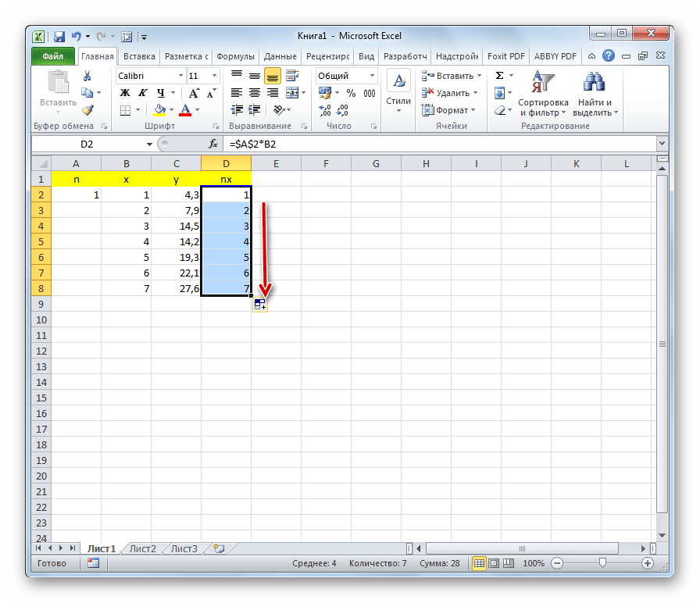This screenshot has width=700, height=603.
Task: Apply red font color letter A
Action: (x=185, y=110)
